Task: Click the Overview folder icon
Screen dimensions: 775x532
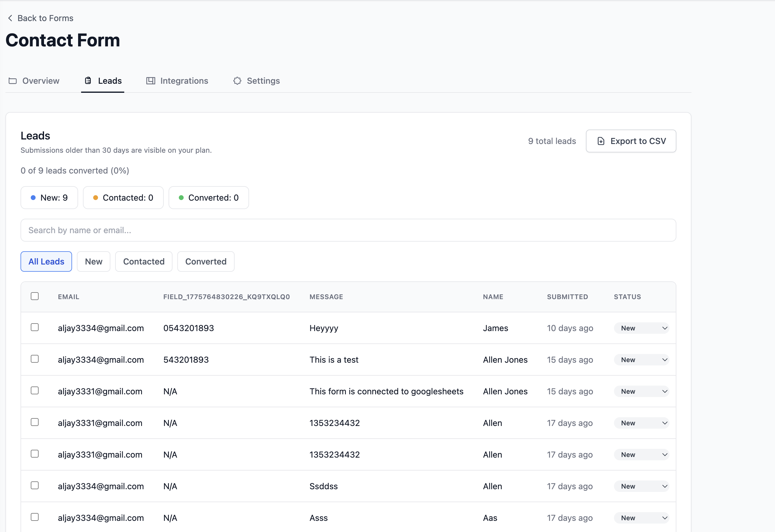Action: point(13,81)
